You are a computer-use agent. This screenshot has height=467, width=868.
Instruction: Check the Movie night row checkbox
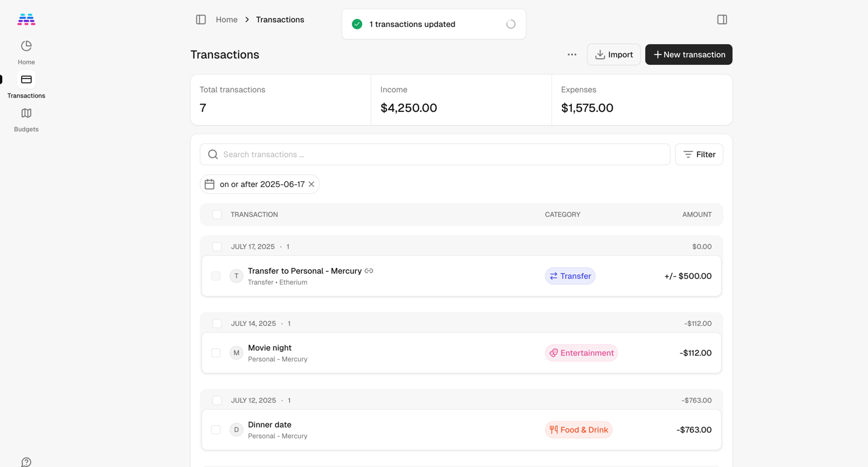(216, 353)
